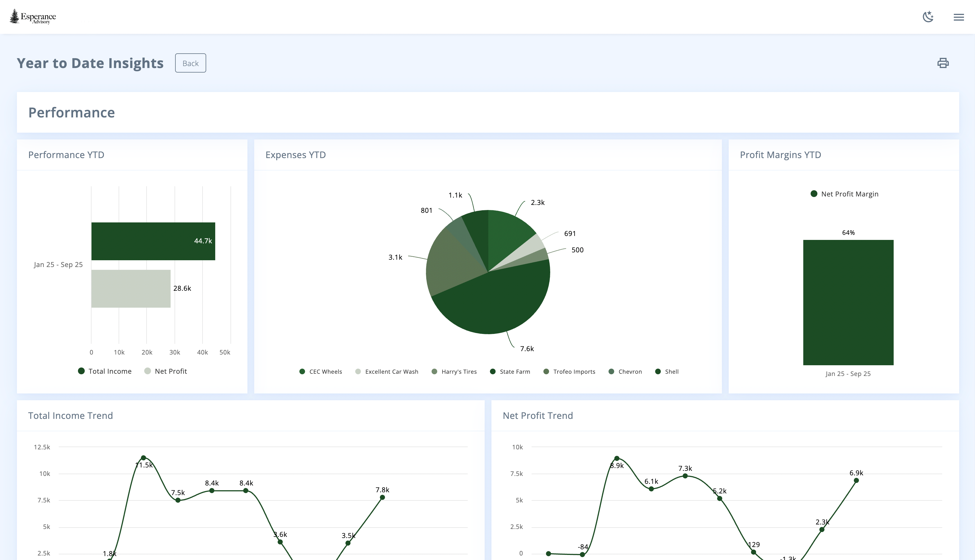Click the State Farm legend dot

[493, 371]
